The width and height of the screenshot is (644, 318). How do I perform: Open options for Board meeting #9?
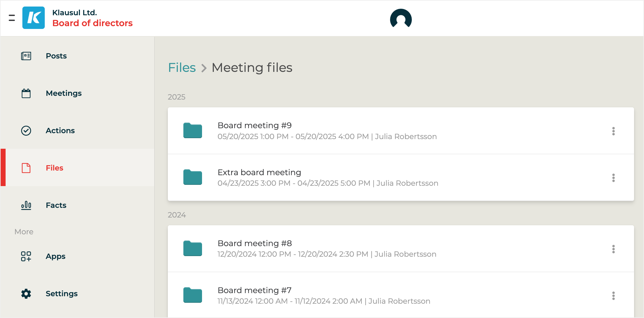click(613, 131)
